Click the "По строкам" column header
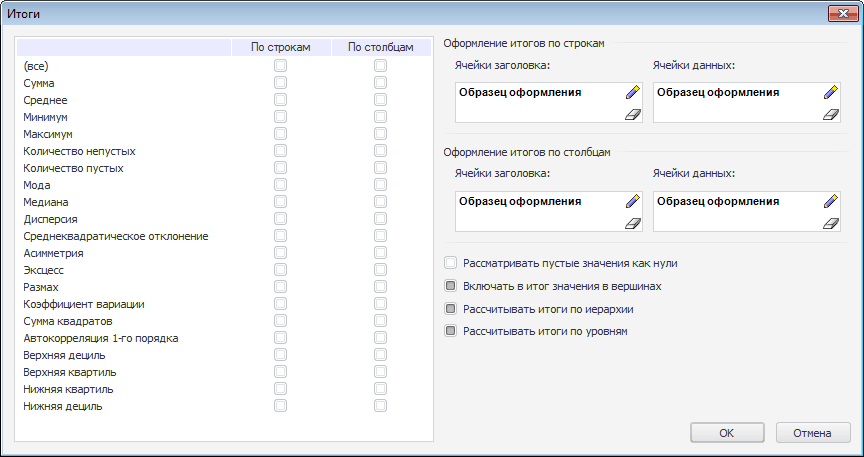Image resolution: width=864 pixels, height=457 pixels. click(x=280, y=47)
